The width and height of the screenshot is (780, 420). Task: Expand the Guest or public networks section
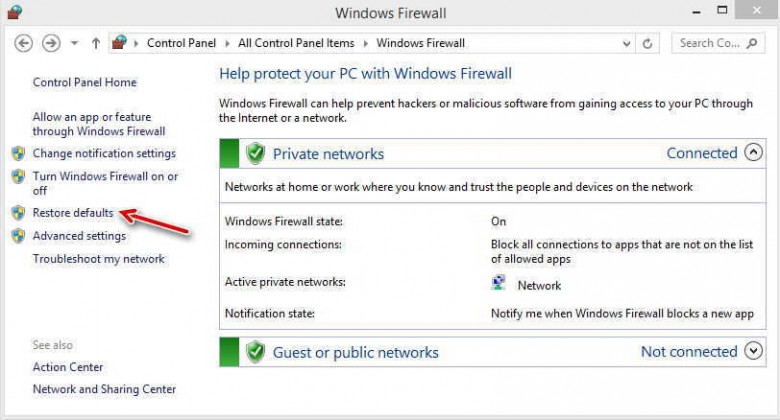click(x=753, y=351)
